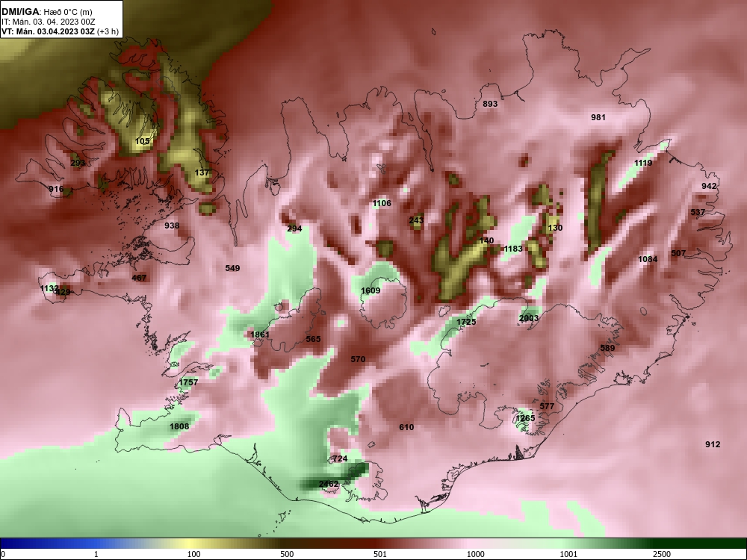The height and width of the screenshot is (560, 747).
Task: Select the 501 label on the legend
Action: (x=380, y=554)
